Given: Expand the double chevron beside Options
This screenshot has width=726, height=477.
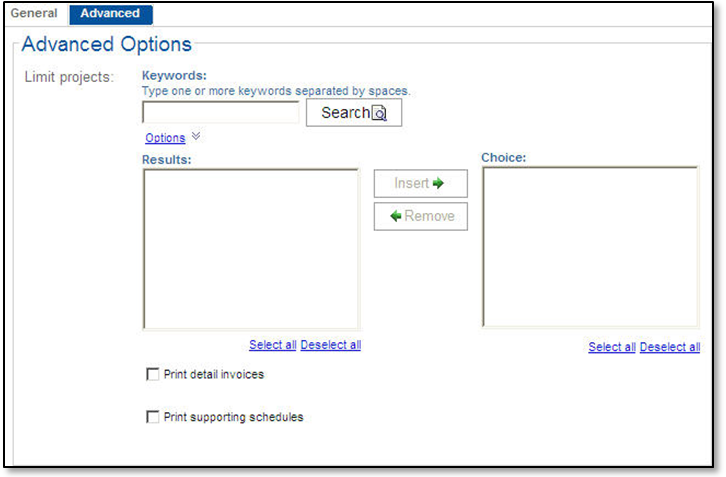Looking at the screenshot, I should 196,137.
